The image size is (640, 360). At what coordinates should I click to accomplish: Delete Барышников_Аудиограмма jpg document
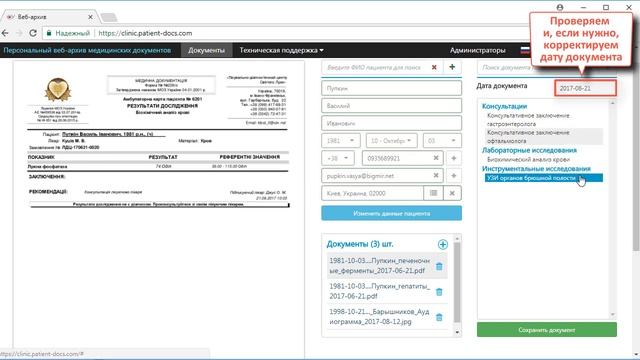coord(439,317)
